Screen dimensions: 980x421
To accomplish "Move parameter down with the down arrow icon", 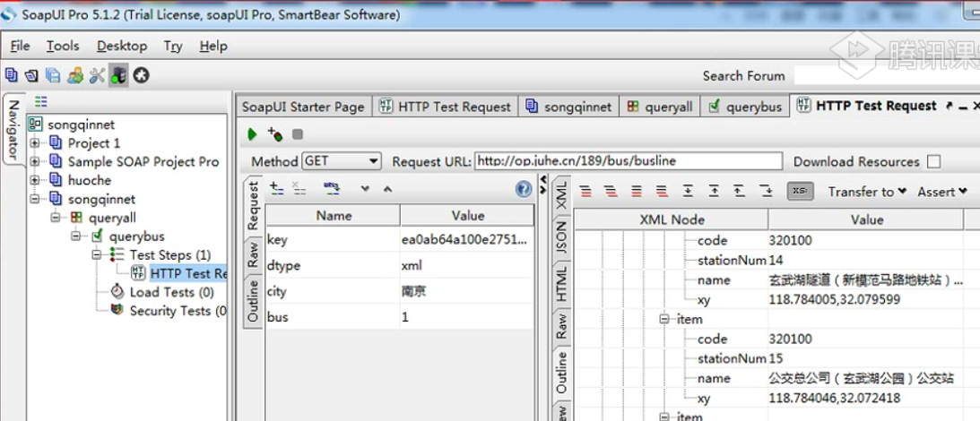I will pyautogui.click(x=365, y=189).
